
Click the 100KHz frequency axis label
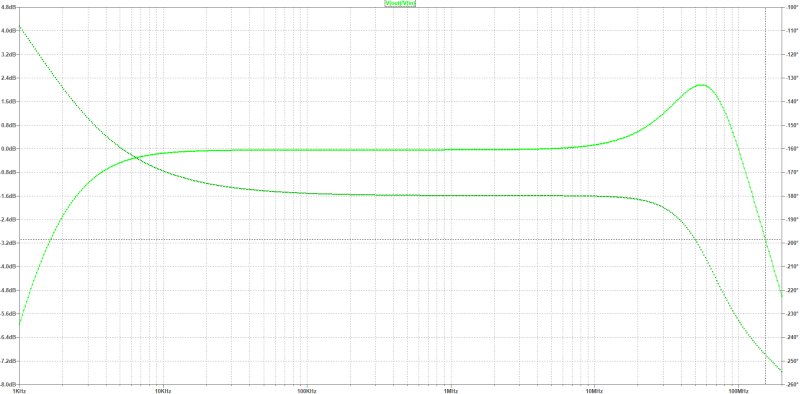coord(307,390)
